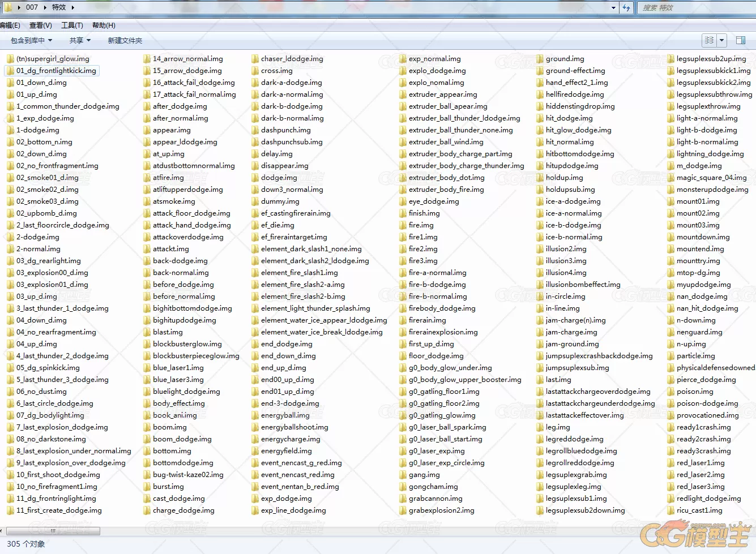The image size is (756, 554).
Task: Select the file name extruder_body_charge_thunder.img
Action: tap(467, 166)
